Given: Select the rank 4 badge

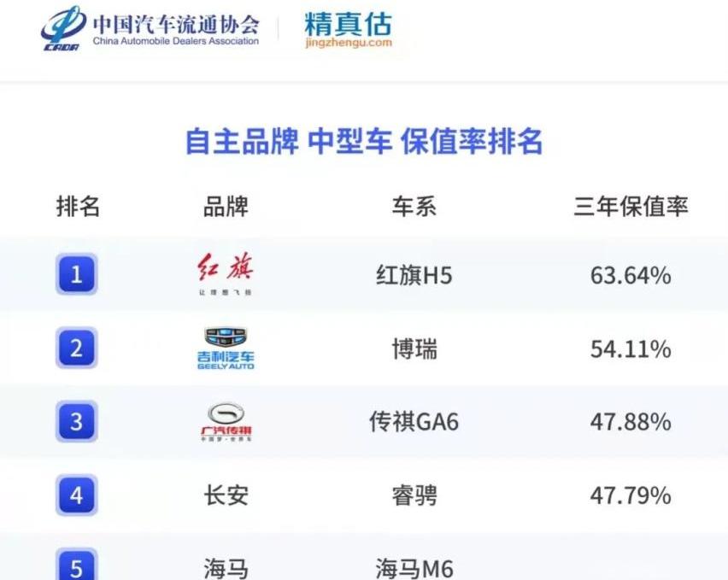Looking at the screenshot, I should click(77, 495).
